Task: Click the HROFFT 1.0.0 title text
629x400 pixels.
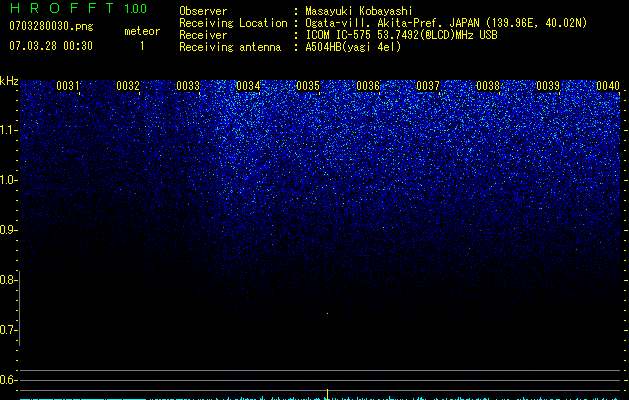Action: point(79,8)
